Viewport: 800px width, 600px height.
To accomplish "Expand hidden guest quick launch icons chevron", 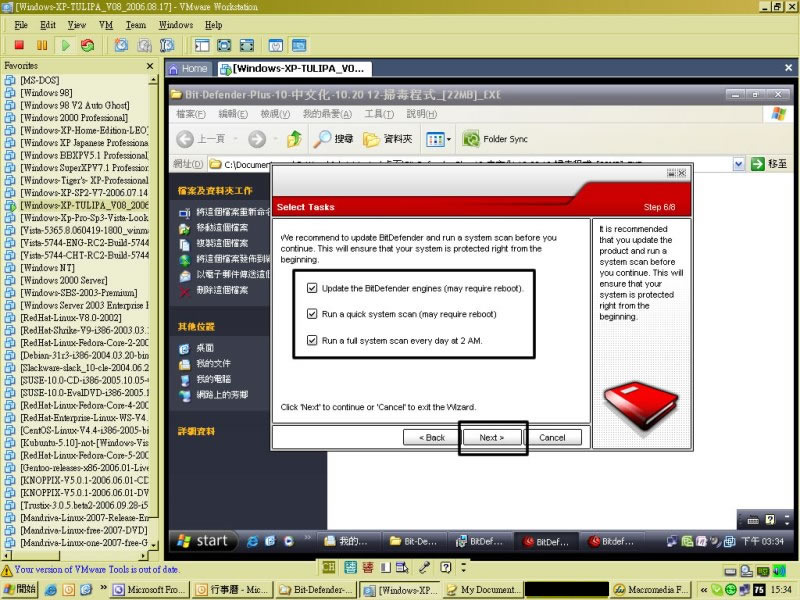I will (x=307, y=537).
